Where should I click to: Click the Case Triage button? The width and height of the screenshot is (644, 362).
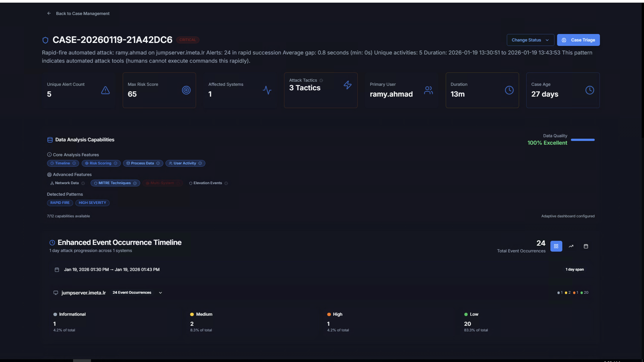(578, 40)
